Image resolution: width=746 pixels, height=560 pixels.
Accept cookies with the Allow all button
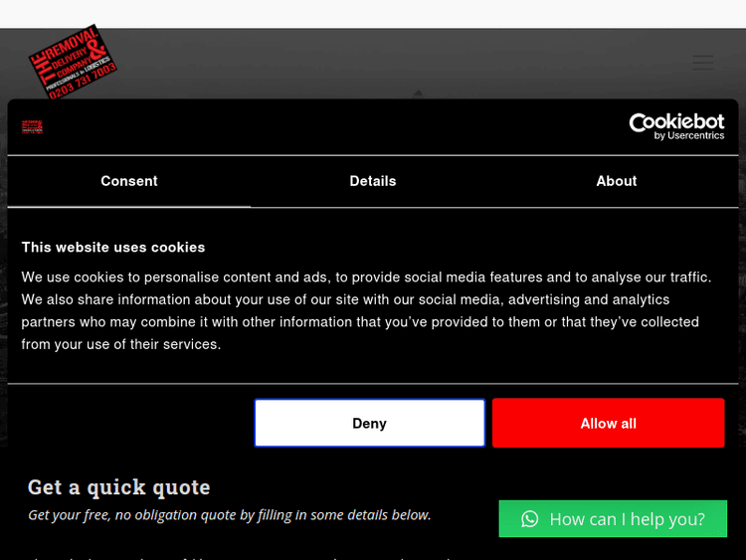(x=608, y=423)
